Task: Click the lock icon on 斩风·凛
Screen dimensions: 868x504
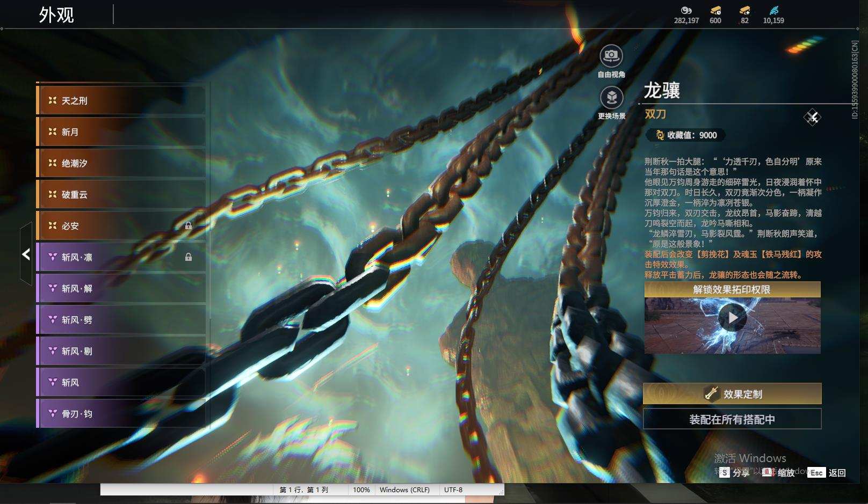Action: point(189,257)
